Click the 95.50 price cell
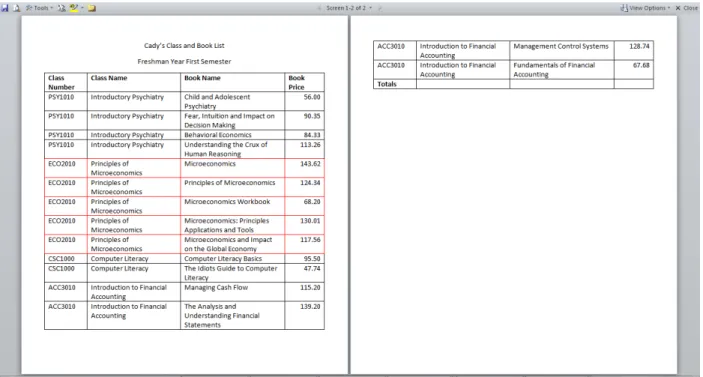This screenshot has width=703, height=377. pyautogui.click(x=304, y=259)
